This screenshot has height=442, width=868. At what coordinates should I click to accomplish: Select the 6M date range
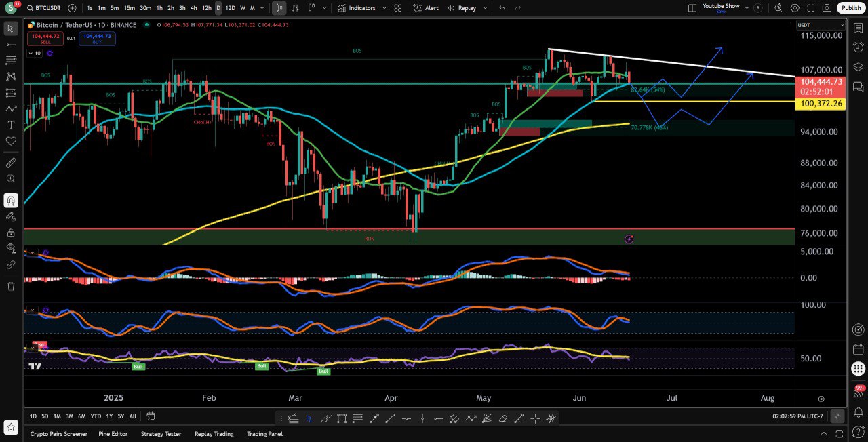point(81,416)
